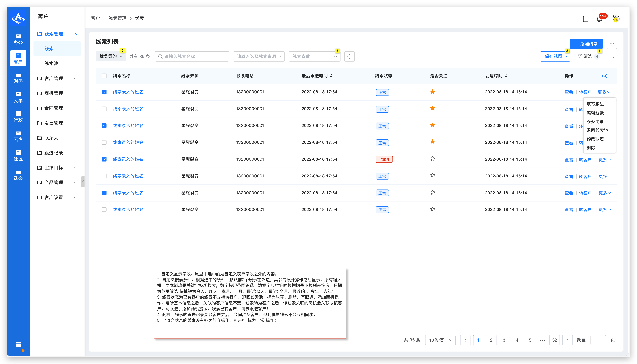The image size is (637, 364).
Task: Click the filter funnel 筛选 icon
Action: (580, 57)
